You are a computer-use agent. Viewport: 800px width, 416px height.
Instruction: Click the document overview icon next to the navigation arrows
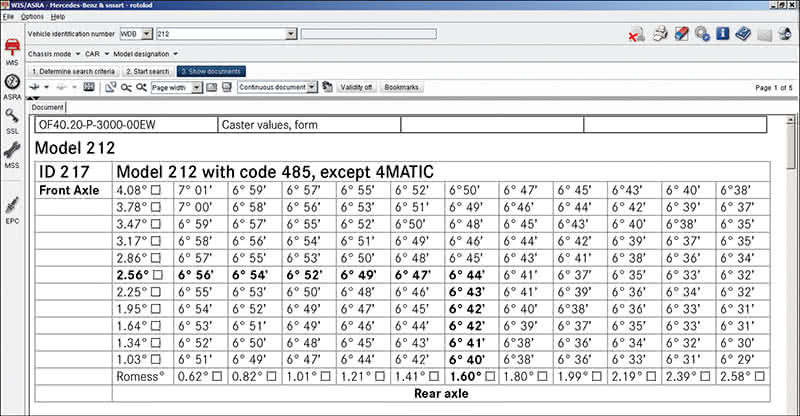tap(89, 87)
